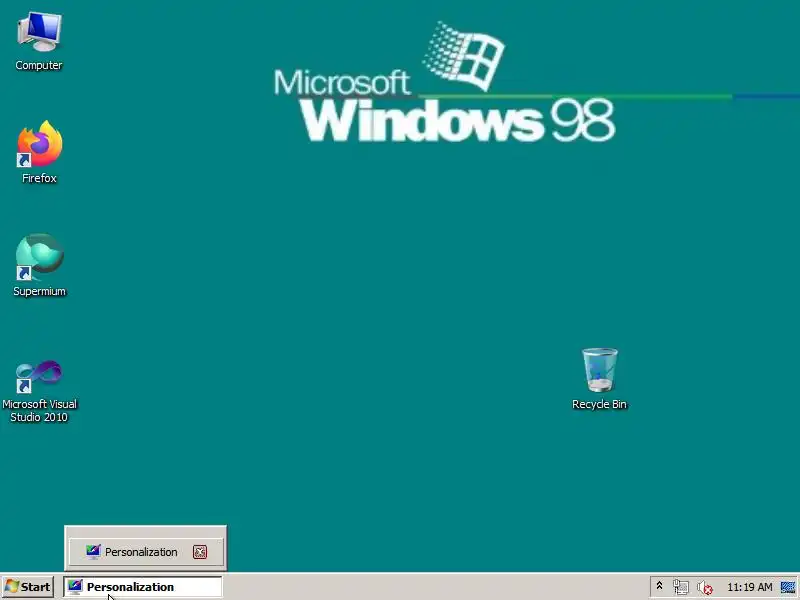The width and height of the screenshot is (800, 600).
Task: Select the Microsoft Visual Studio 2010 shortcut
Action: point(39,391)
